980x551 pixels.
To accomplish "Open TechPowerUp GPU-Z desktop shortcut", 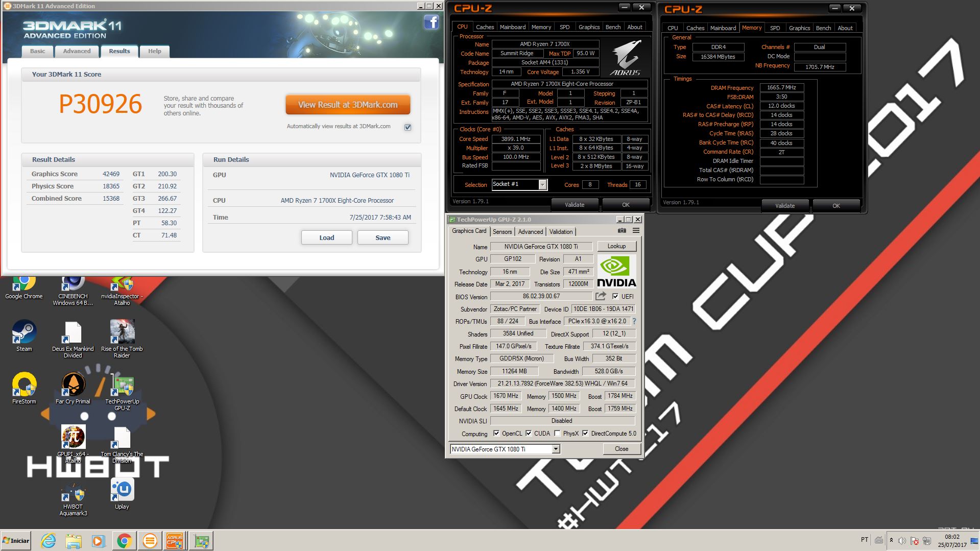I will click(122, 392).
